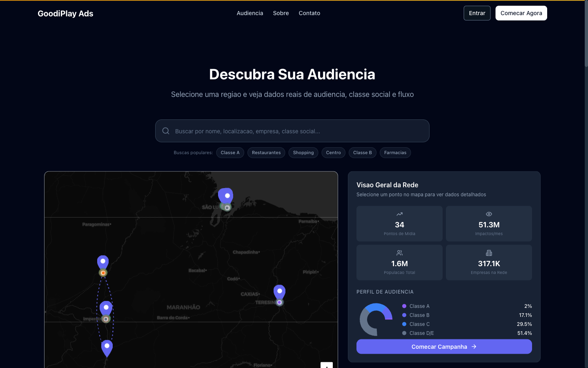This screenshot has height=368, width=588.
Task: Click the Classe C legend color dot
Action: coord(404,324)
